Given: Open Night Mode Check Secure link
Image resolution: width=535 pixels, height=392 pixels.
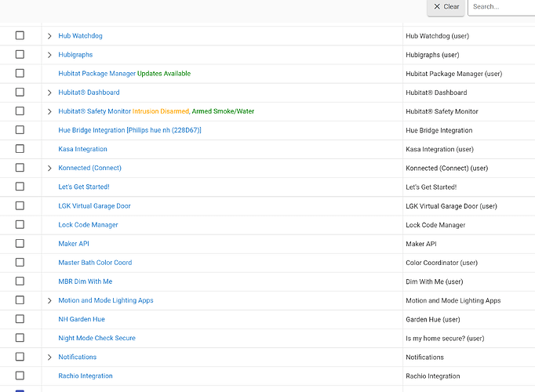Looking at the screenshot, I should pos(97,338).
